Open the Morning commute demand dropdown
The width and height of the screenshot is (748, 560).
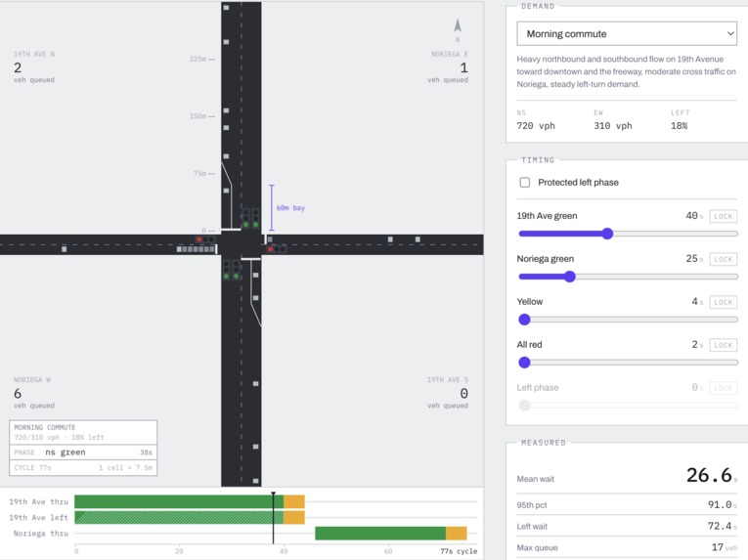tap(627, 34)
